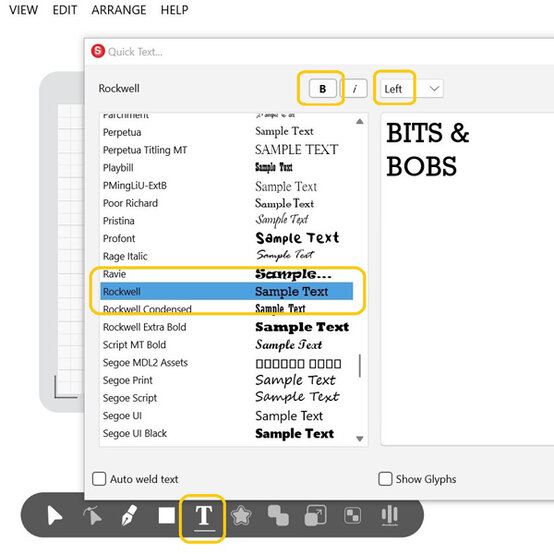Choose the Segoe UI font
Image resolution: width=554 pixels, height=554 pixels.
pyautogui.click(x=226, y=416)
